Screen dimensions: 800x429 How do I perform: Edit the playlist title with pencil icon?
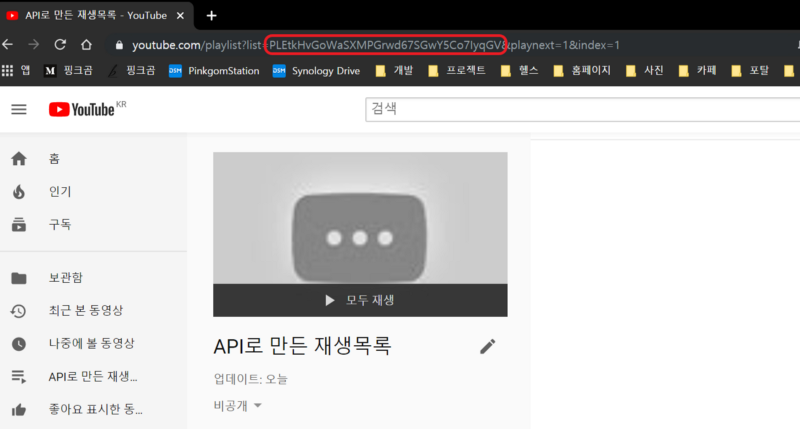(488, 346)
